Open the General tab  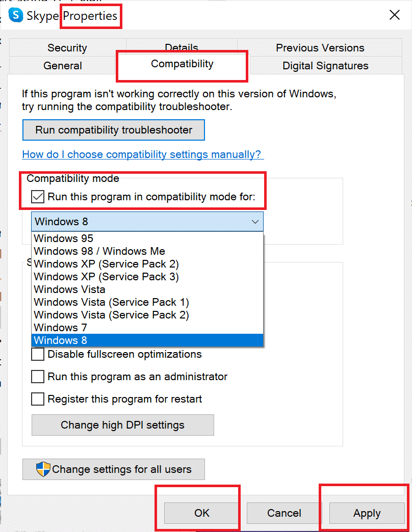[63, 66]
